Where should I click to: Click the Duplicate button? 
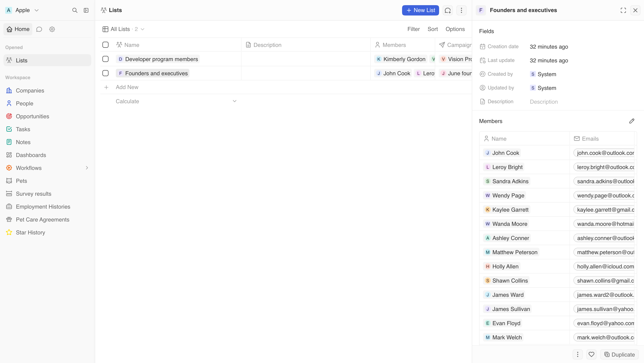point(619,355)
